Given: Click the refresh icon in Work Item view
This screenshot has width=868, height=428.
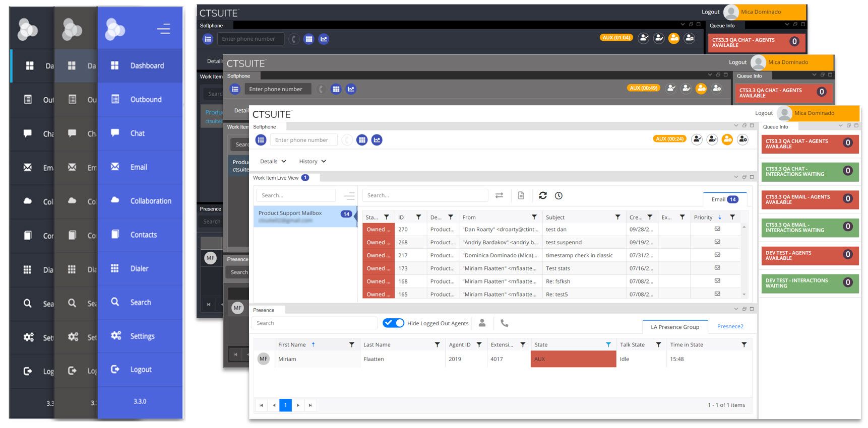Looking at the screenshot, I should [543, 195].
